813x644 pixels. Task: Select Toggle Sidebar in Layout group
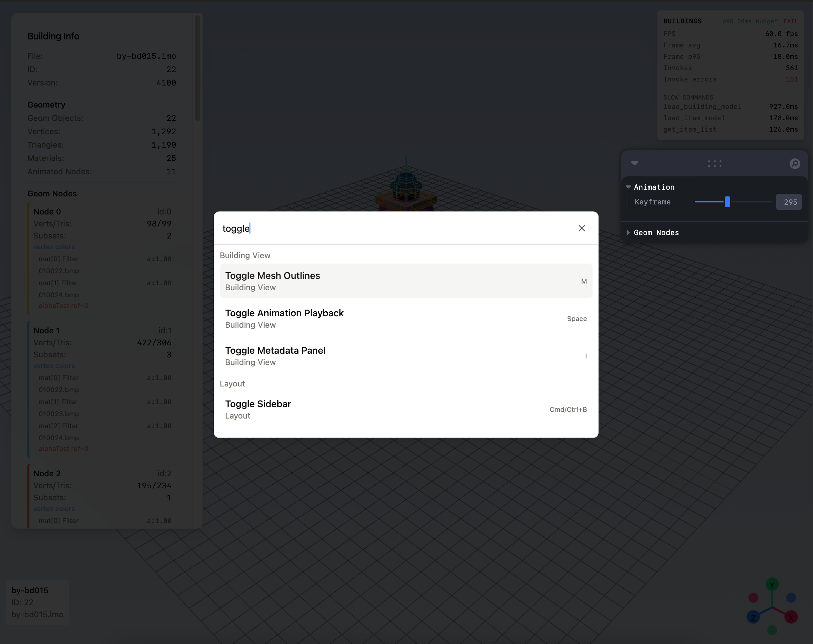(406, 409)
